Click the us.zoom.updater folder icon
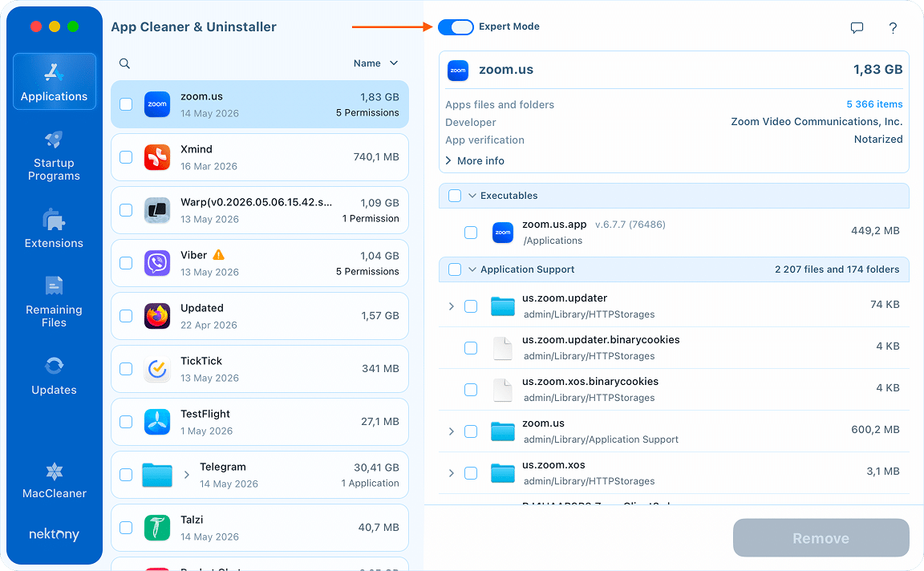This screenshot has height=571, width=924. point(503,306)
